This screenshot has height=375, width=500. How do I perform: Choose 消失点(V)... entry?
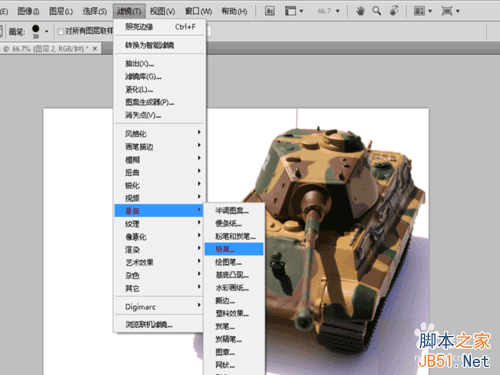coord(159,115)
